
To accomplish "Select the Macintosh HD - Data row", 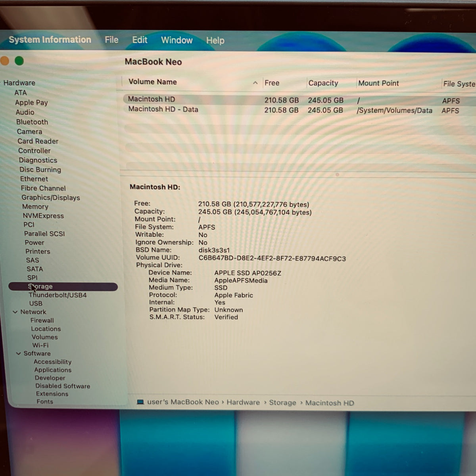I will tap(299, 110).
